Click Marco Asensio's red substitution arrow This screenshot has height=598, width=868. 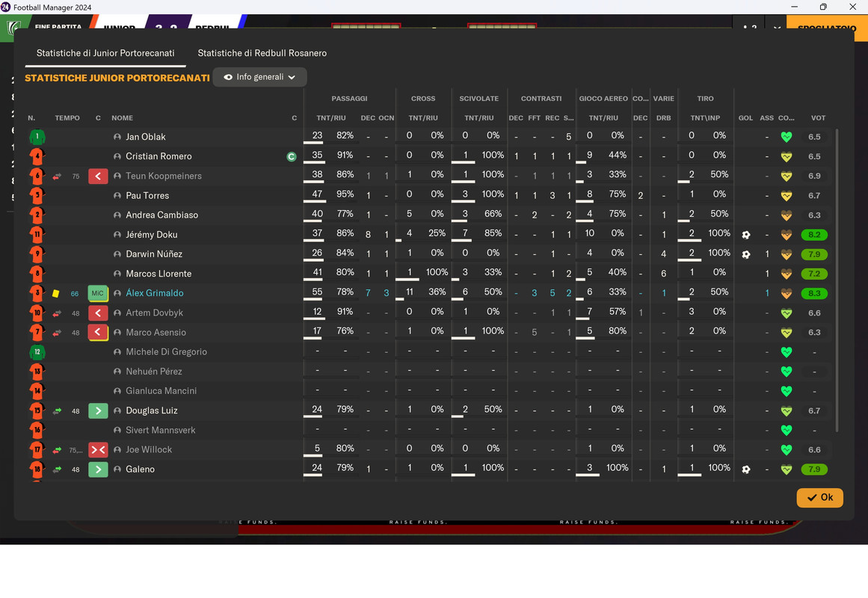click(98, 332)
